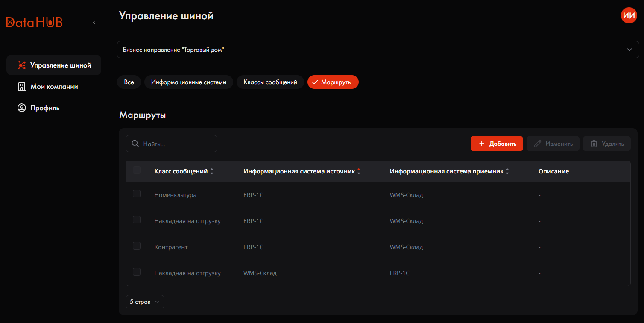
Task: Click ERP-1C source cell in Номенклатура row
Action: tap(253, 195)
